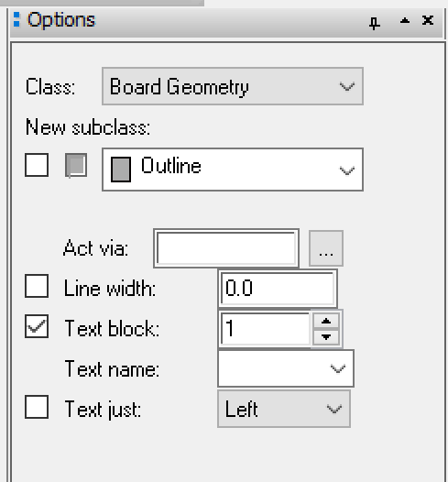Viewport: 448px width, 482px height.
Task: Increase Text block value with up arrow
Action: tap(326, 322)
